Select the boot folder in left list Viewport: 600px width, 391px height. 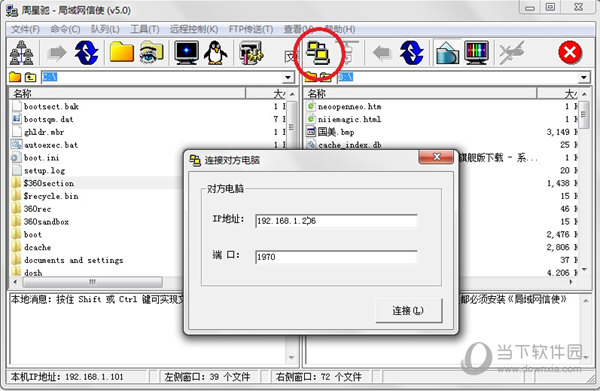[x=33, y=235]
